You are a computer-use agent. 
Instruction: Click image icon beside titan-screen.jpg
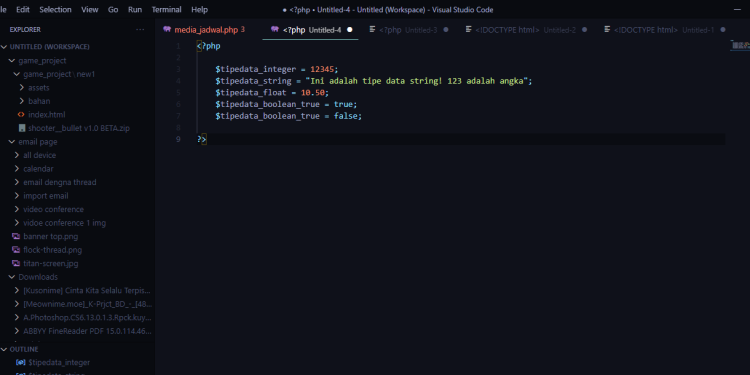[16, 263]
